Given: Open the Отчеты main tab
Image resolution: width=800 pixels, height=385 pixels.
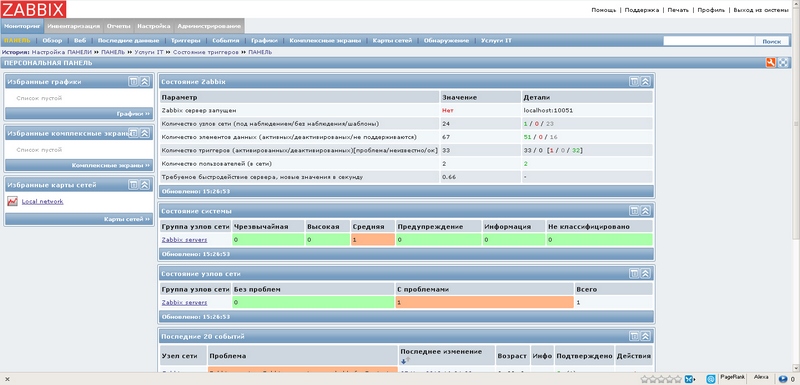Looking at the screenshot, I should tap(118, 26).
